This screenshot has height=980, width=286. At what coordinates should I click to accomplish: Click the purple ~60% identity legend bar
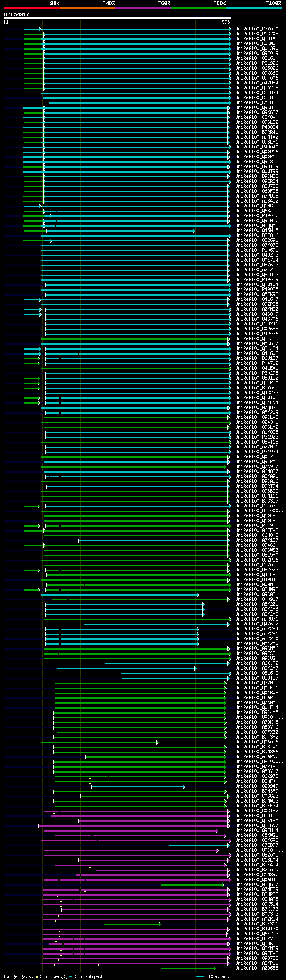143,8
